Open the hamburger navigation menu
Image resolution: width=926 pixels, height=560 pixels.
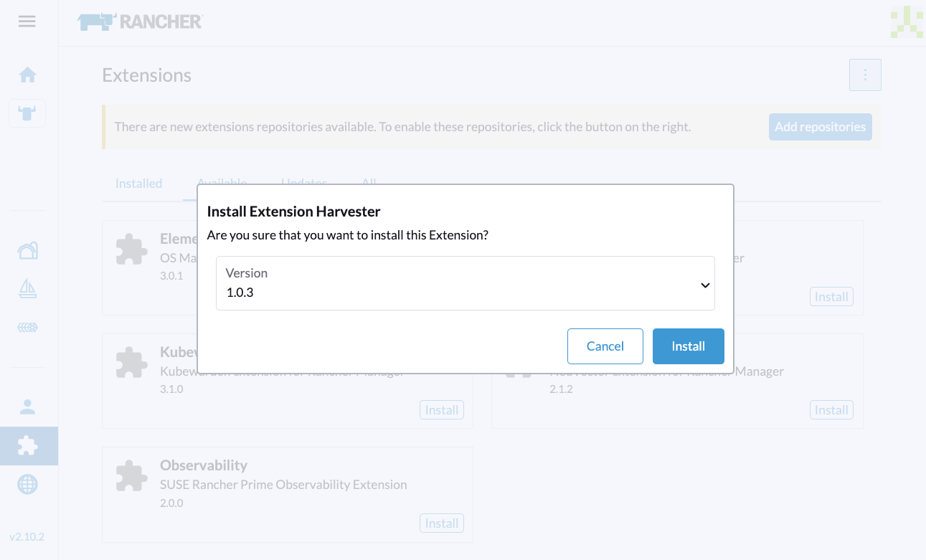click(x=27, y=21)
